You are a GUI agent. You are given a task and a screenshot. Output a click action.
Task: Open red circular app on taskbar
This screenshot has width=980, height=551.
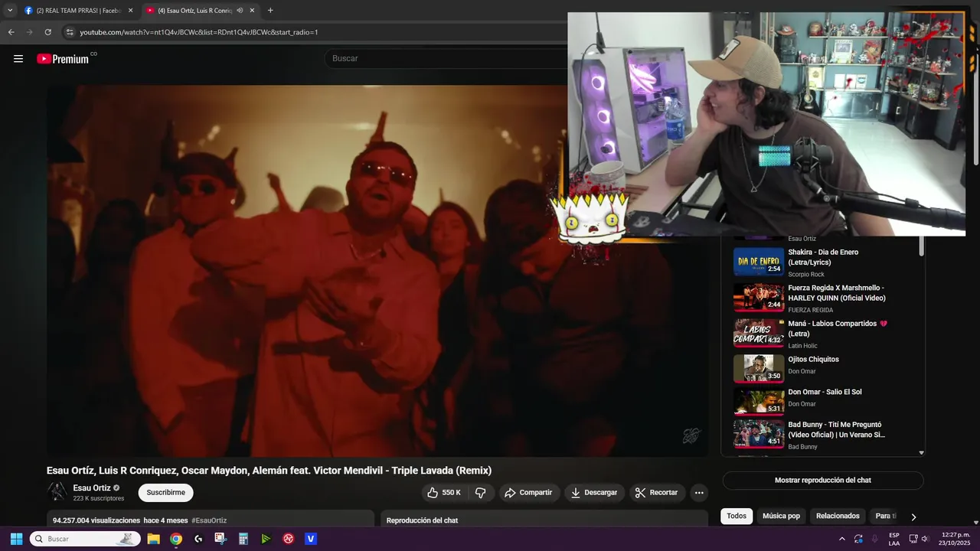click(289, 539)
